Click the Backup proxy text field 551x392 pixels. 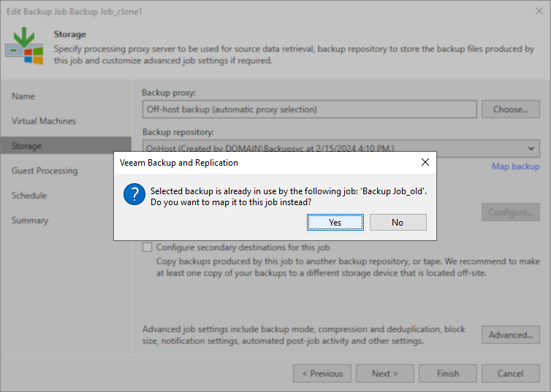[x=310, y=109]
